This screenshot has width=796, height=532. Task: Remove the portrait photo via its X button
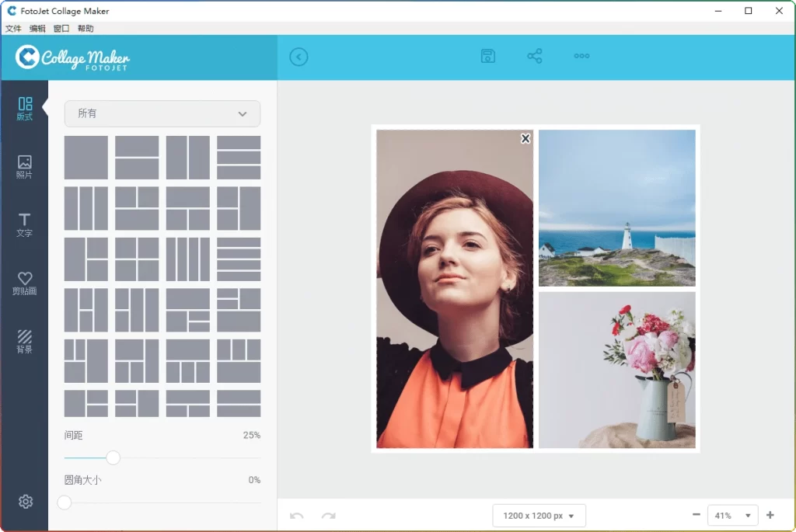pos(525,138)
